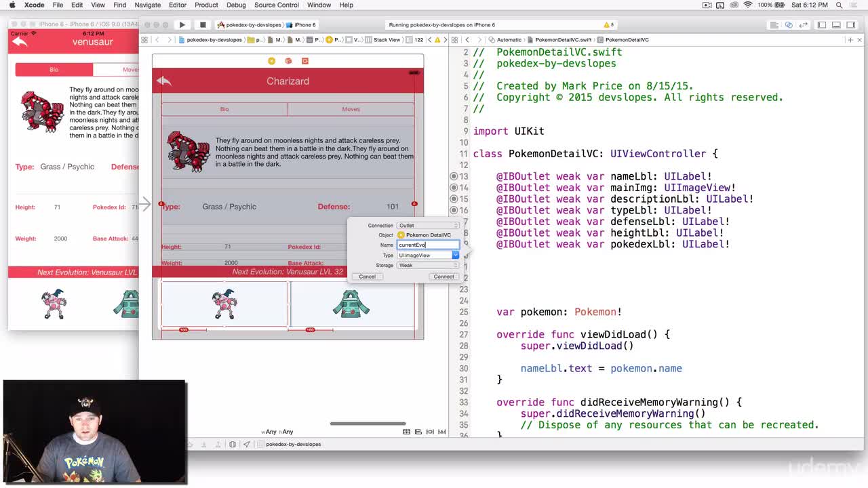868x488 pixels.
Task: Toggle the Debug area panel
Action: pos(837,25)
